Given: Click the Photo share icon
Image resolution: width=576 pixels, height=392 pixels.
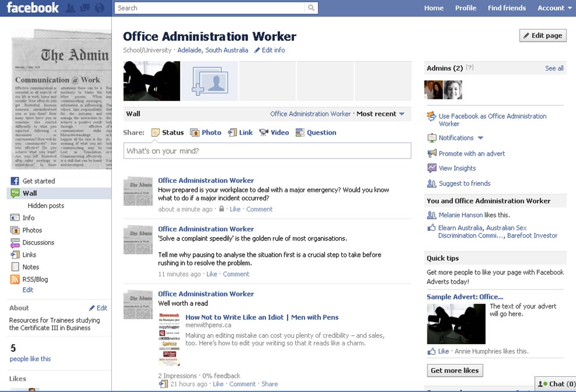Looking at the screenshot, I should [195, 133].
